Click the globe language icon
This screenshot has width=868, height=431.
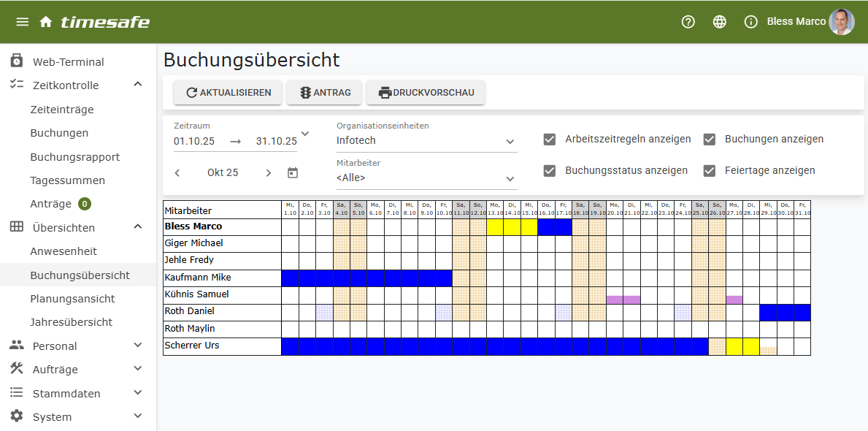tap(720, 22)
